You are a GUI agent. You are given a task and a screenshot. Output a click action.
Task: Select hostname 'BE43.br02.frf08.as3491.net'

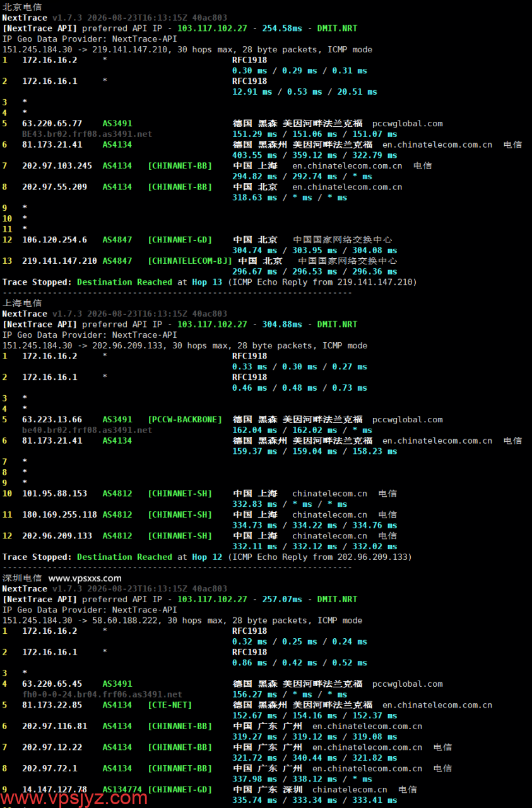[x=87, y=134]
